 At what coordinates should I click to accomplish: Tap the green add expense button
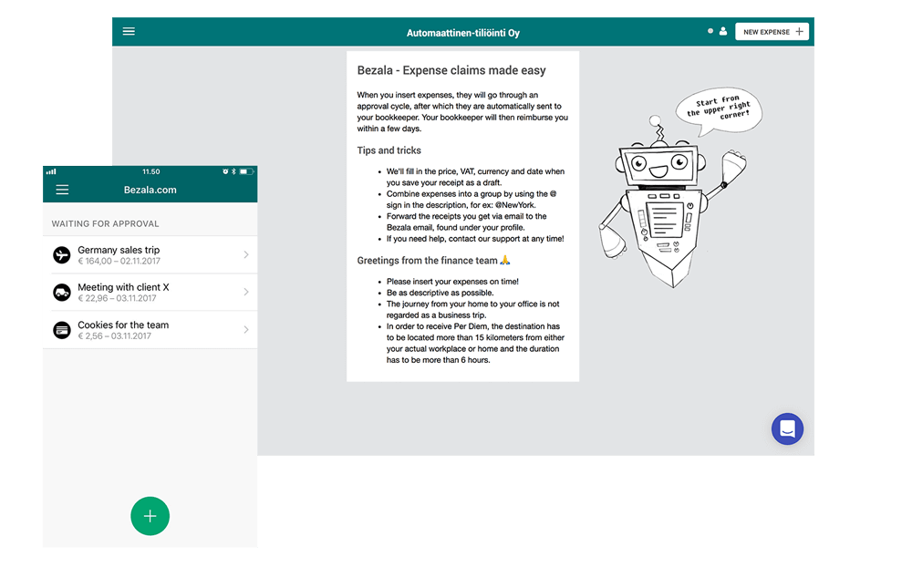150,516
